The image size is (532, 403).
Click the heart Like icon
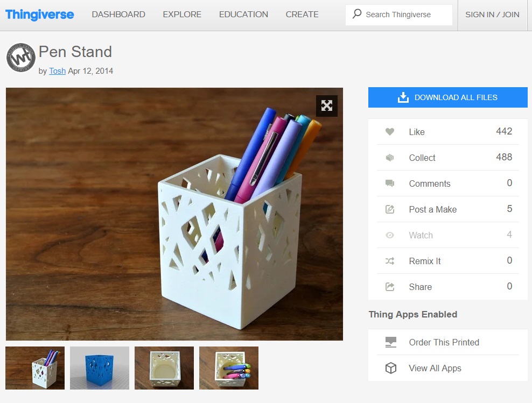click(390, 131)
